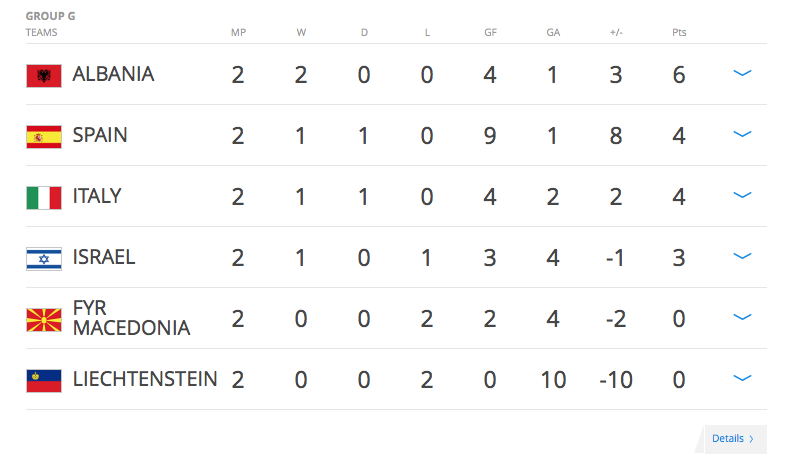Image resolution: width=792 pixels, height=462 pixels.
Task: Click the Pts column header
Action: click(679, 33)
